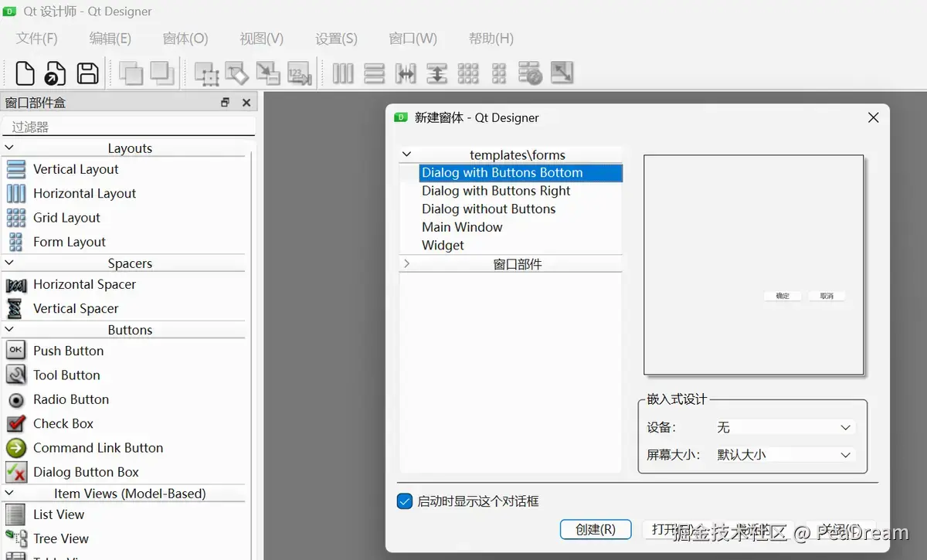Uncheck the show dialog on startup checkbox
The width and height of the screenshot is (927, 560).
click(x=405, y=501)
